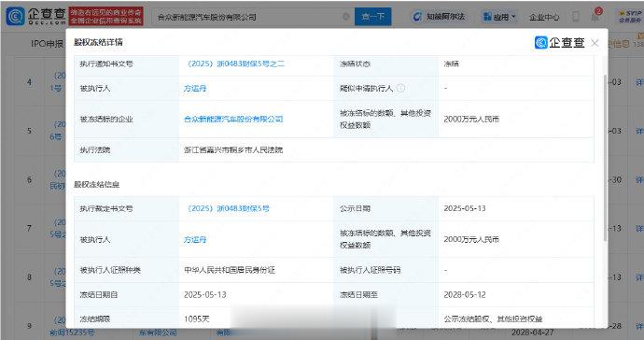Click the 被执行人证照种类 label
This screenshot has width=644, height=340.
(110, 270)
